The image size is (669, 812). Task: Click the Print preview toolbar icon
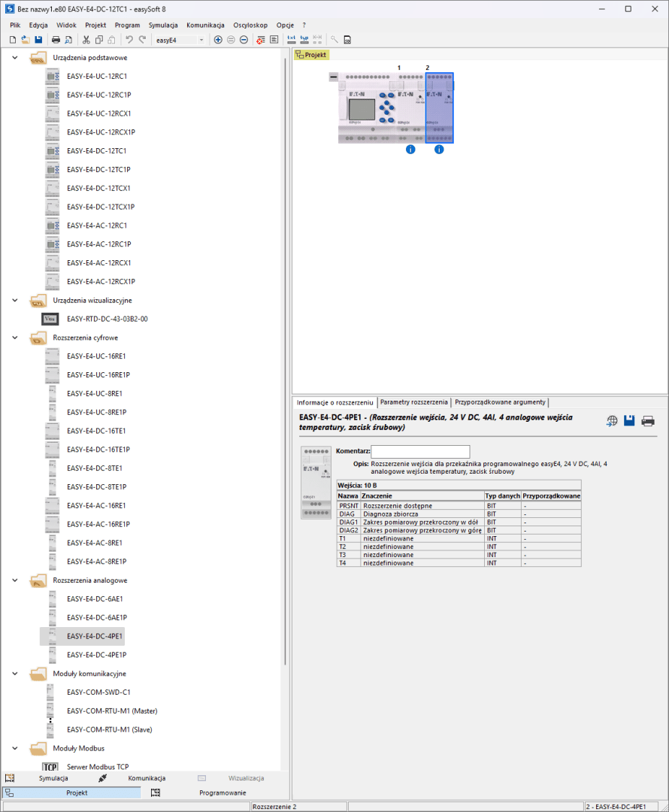pyautogui.click(x=68, y=39)
